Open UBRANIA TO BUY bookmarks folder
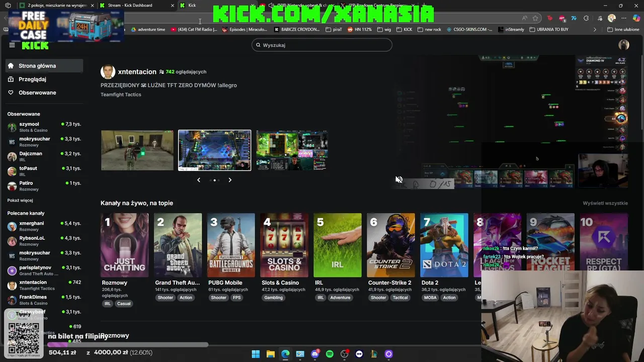 (548, 29)
